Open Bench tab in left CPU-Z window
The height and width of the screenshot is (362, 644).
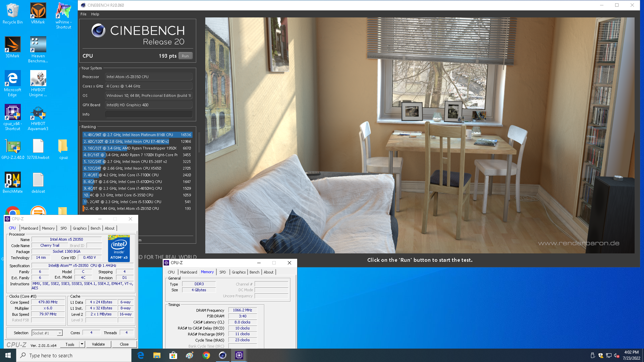(x=96, y=228)
